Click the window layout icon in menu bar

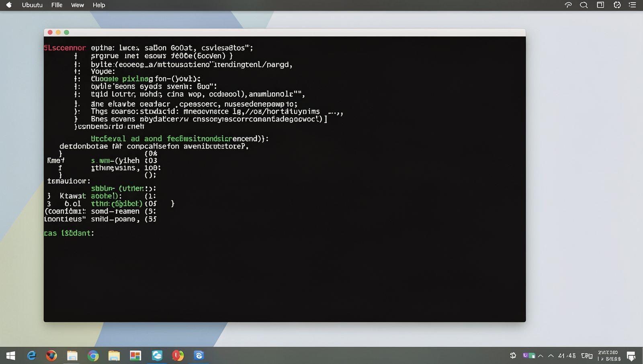point(600,5)
